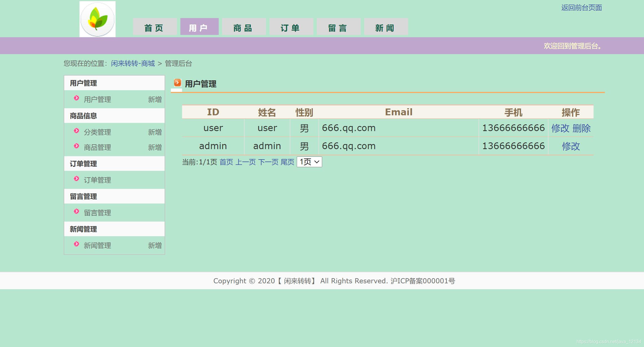Viewport: 644px width, 347px height.
Task: Go to the 留言 navigation tab
Action: tap(338, 27)
